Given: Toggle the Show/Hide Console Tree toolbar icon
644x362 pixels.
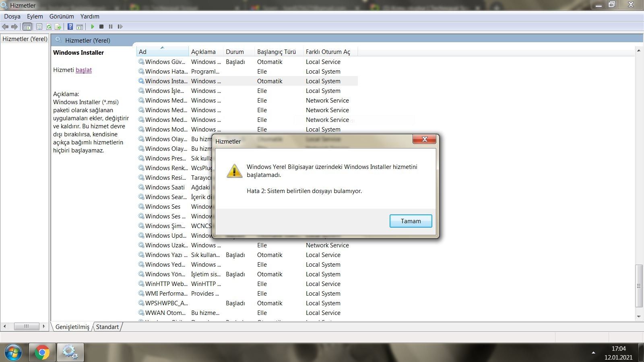Looking at the screenshot, I should click(x=27, y=27).
